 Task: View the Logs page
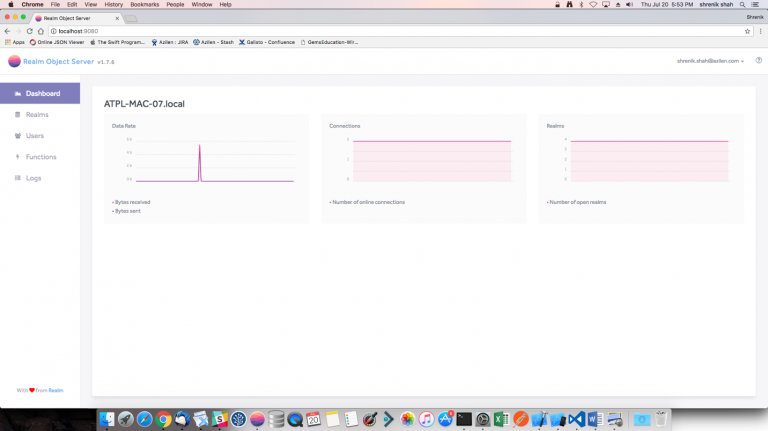coord(33,178)
